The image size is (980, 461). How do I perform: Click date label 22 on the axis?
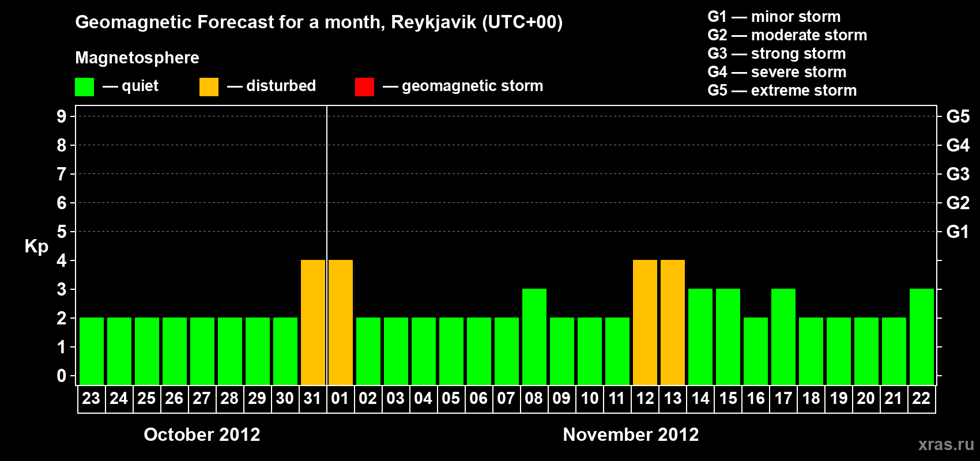[921, 398]
